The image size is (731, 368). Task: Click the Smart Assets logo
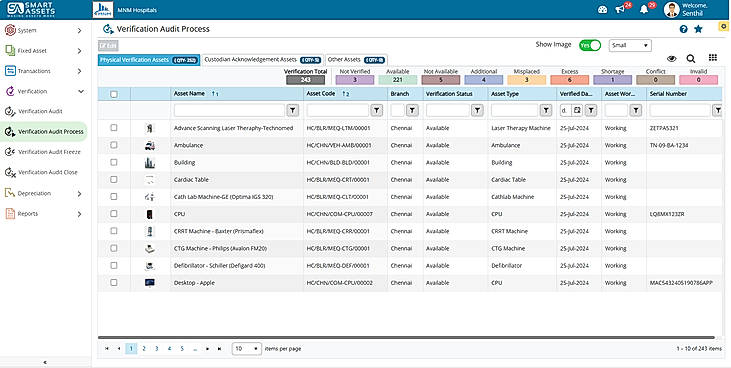31,9
